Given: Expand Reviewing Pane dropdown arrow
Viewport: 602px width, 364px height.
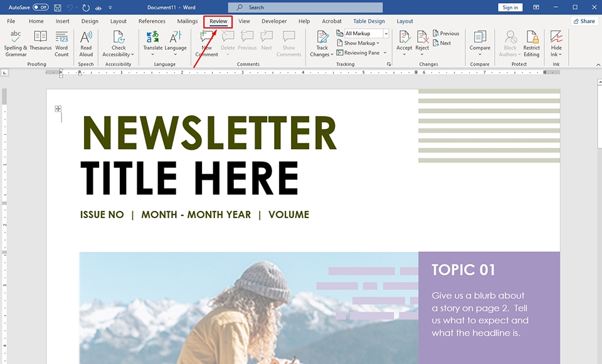Looking at the screenshot, I should [385, 53].
